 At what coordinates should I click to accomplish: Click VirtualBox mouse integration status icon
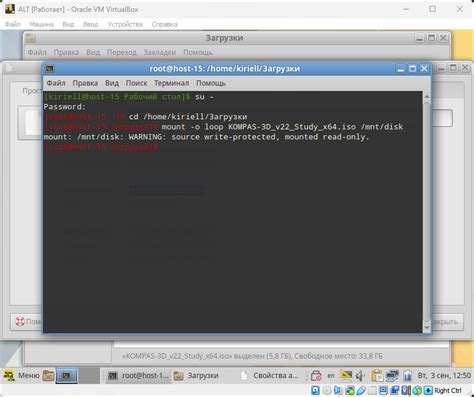417,390
